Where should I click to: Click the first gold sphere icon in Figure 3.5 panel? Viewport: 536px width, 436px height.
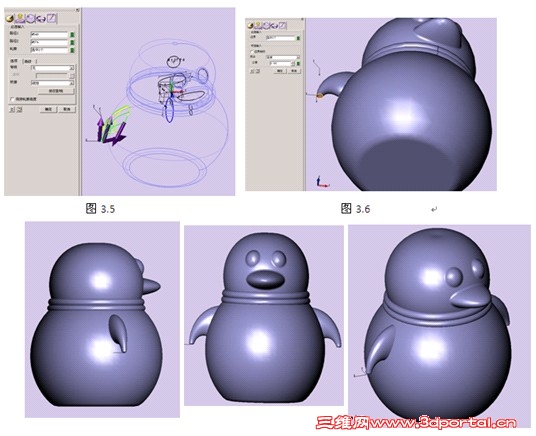10,18
